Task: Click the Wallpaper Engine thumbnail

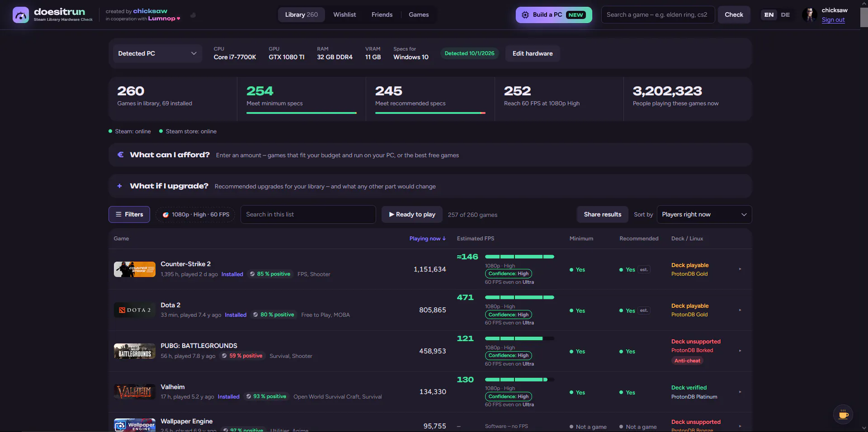Action: [134, 425]
